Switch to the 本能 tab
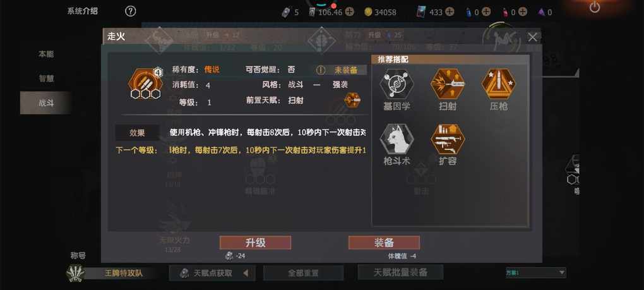The width and height of the screenshot is (644, 290). click(46, 54)
